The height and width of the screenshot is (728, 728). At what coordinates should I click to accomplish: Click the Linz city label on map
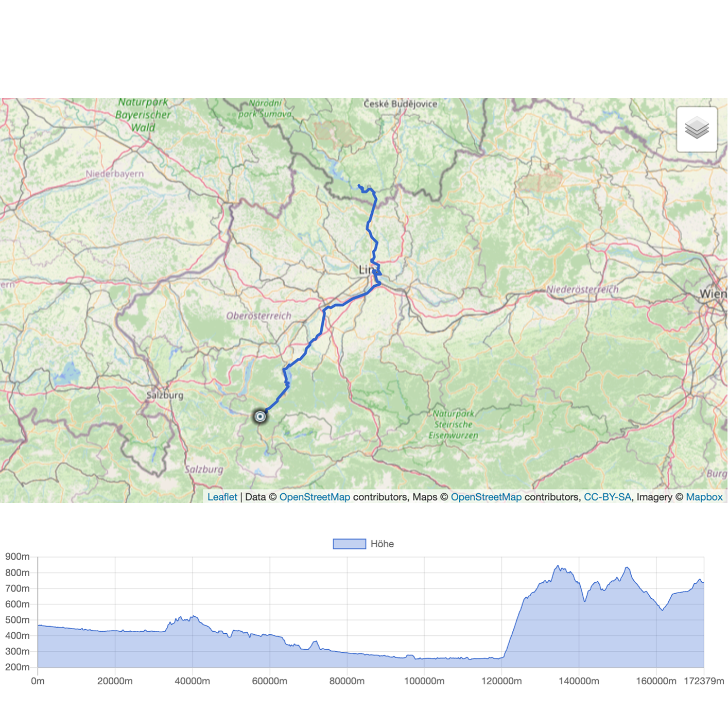[367, 270]
